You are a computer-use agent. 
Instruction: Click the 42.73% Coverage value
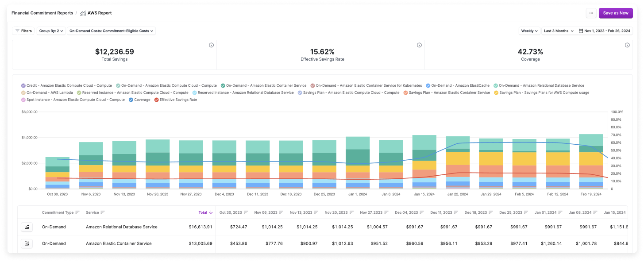[x=530, y=52]
